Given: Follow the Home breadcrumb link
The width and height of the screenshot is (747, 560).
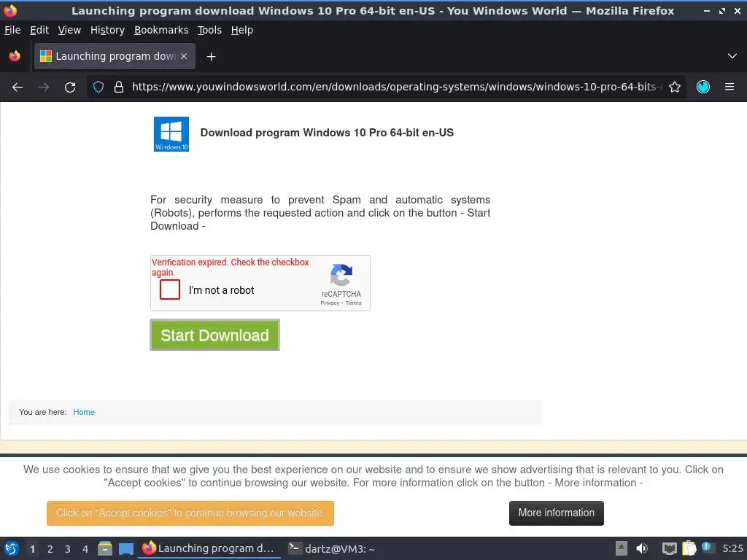Looking at the screenshot, I should pyautogui.click(x=84, y=413).
